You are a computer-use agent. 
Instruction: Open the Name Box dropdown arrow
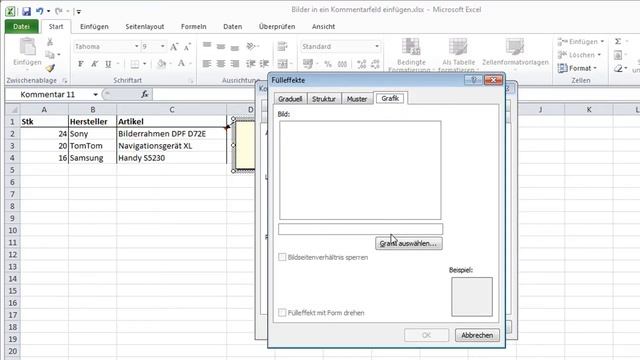[95, 95]
